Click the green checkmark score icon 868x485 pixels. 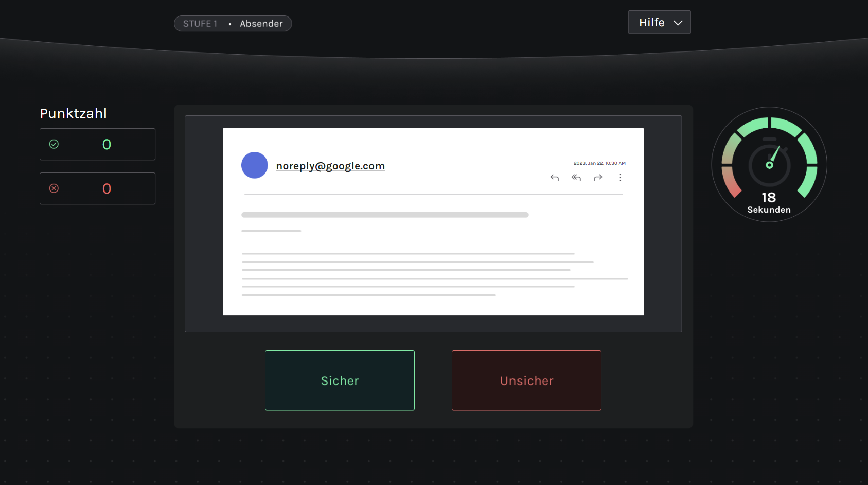tap(54, 144)
